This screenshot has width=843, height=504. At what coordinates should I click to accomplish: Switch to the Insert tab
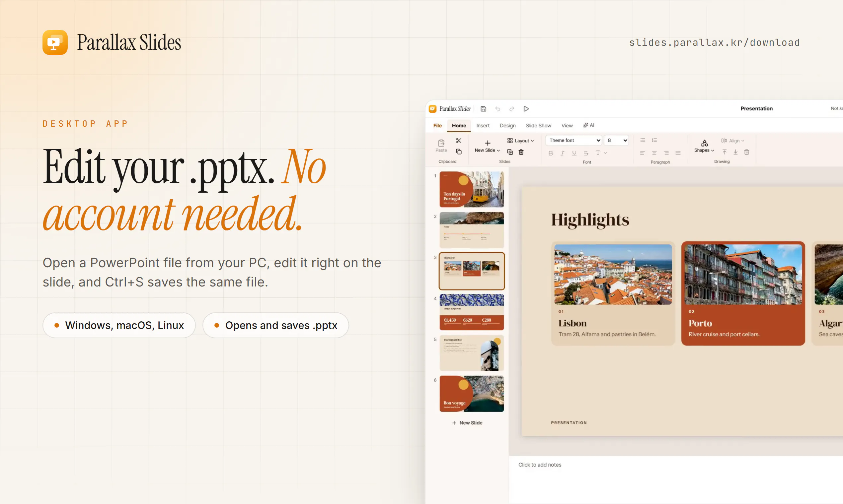click(483, 126)
